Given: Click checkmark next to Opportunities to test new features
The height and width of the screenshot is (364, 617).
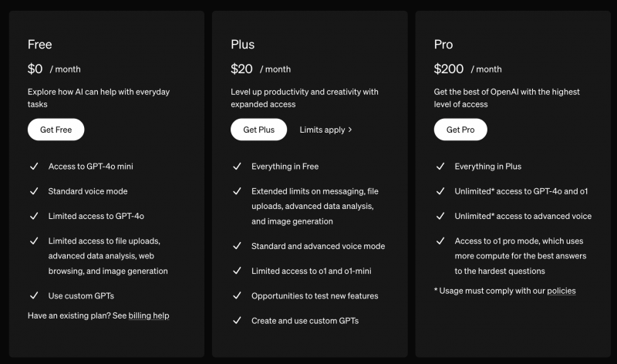Looking at the screenshot, I should (x=237, y=295).
